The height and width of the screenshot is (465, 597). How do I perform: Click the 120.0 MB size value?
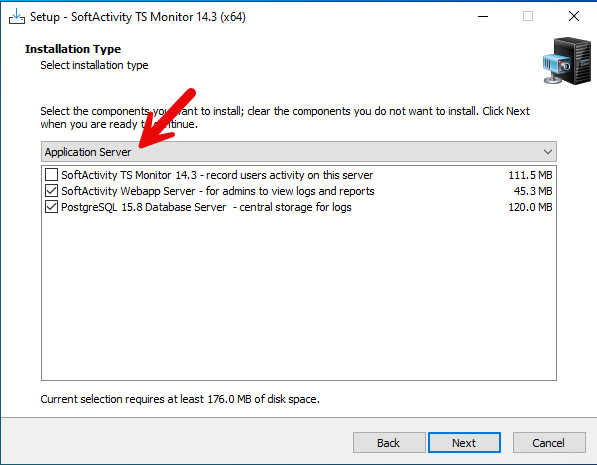pos(530,207)
